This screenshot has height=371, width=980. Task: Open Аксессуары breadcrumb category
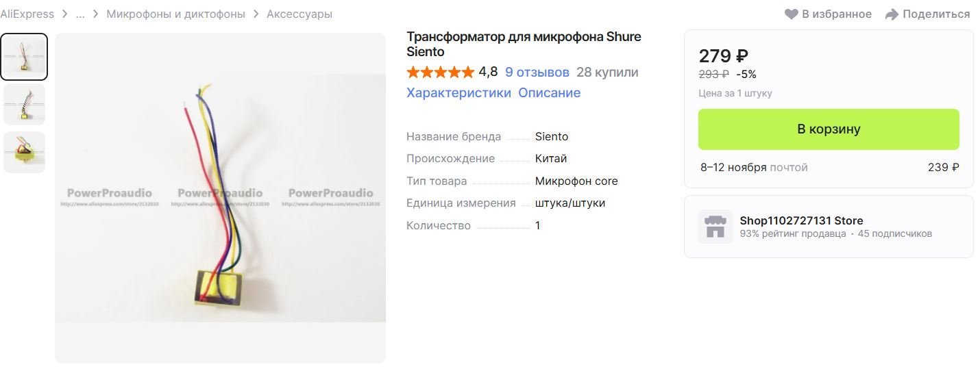click(299, 14)
